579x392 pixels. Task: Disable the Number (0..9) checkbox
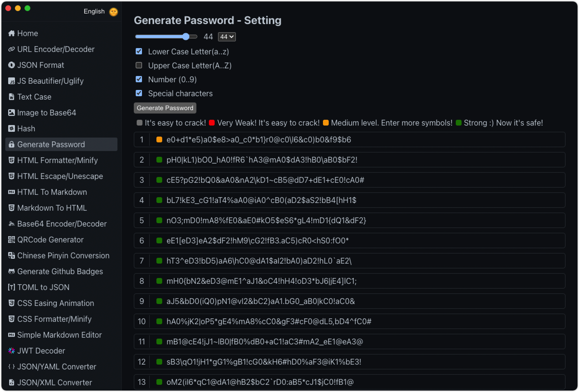point(139,79)
